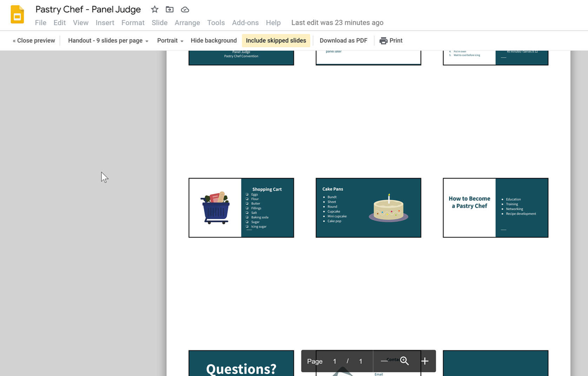Open the Edit menu

pyautogui.click(x=60, y=22)
